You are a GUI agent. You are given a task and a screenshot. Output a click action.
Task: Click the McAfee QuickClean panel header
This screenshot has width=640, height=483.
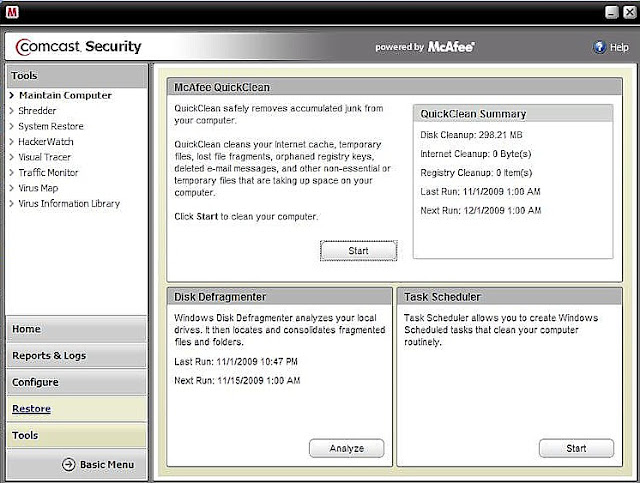(394, 87)
